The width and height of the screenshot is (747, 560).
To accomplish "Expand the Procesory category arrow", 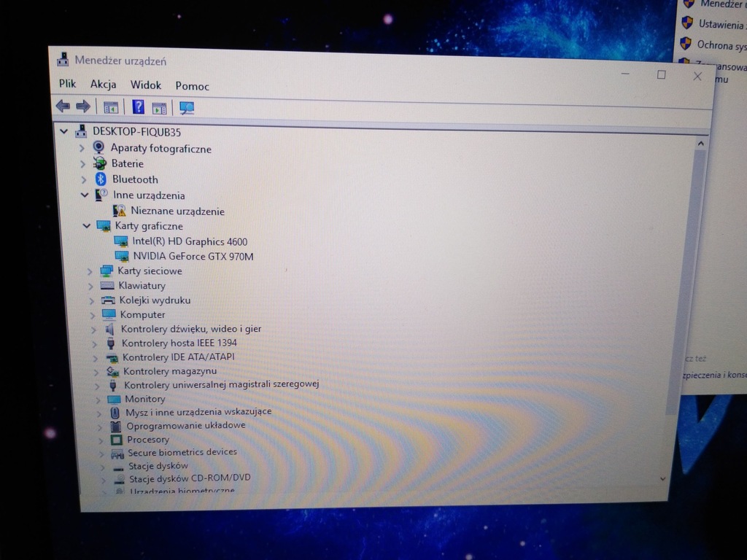I will click(101, 440).
